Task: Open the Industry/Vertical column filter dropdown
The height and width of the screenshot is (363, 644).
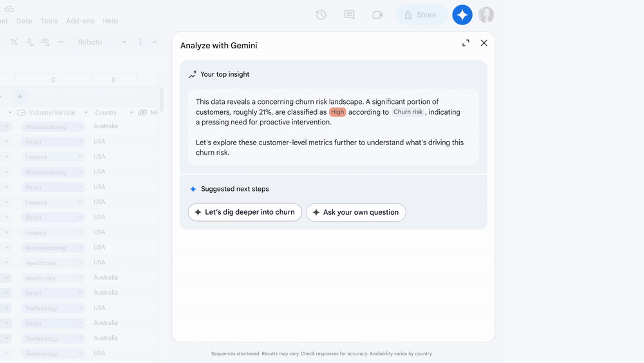Action: pos(86,113)
